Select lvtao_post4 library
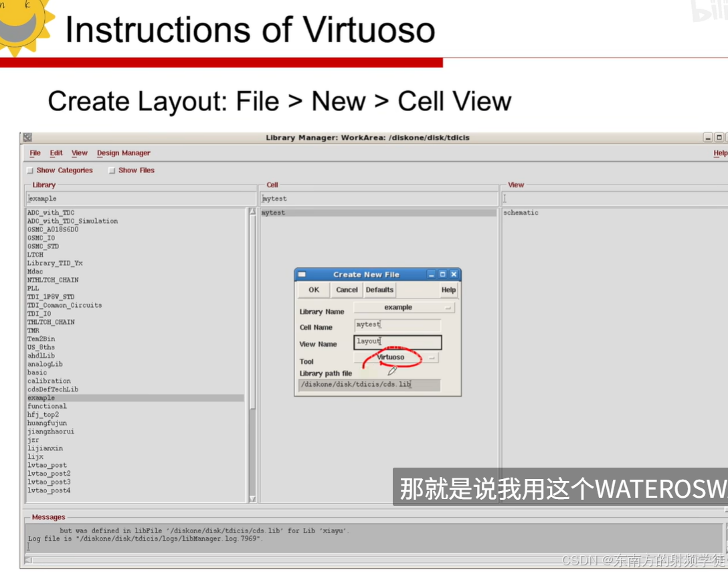This screenshot has height=572, width=728. coord(49,490)
